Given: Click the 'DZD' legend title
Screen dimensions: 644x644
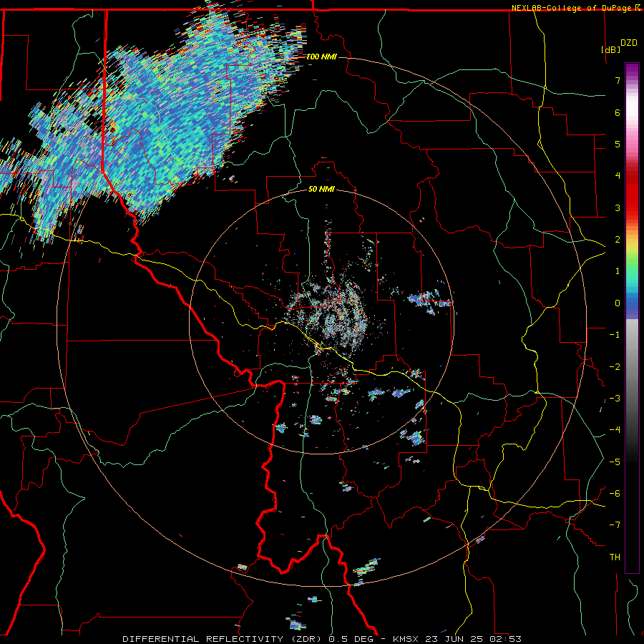Looking at the screenshot, I should [x=629, y=43].
